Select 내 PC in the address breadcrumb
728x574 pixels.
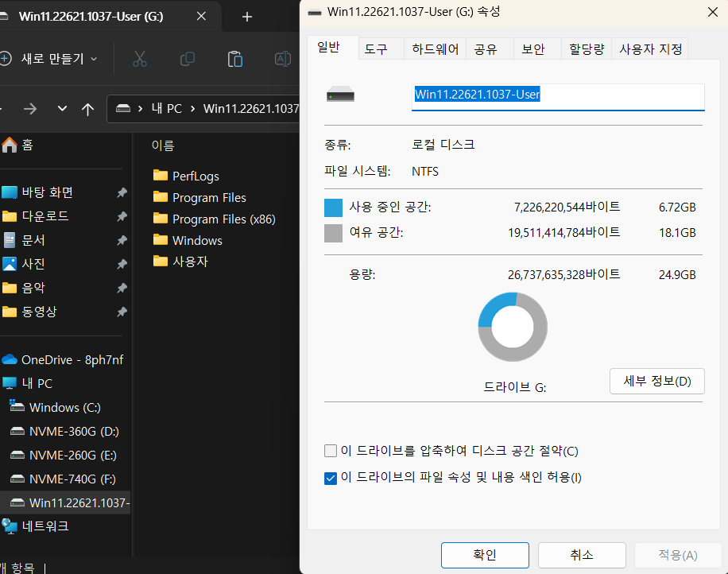[x=167, y=109]
